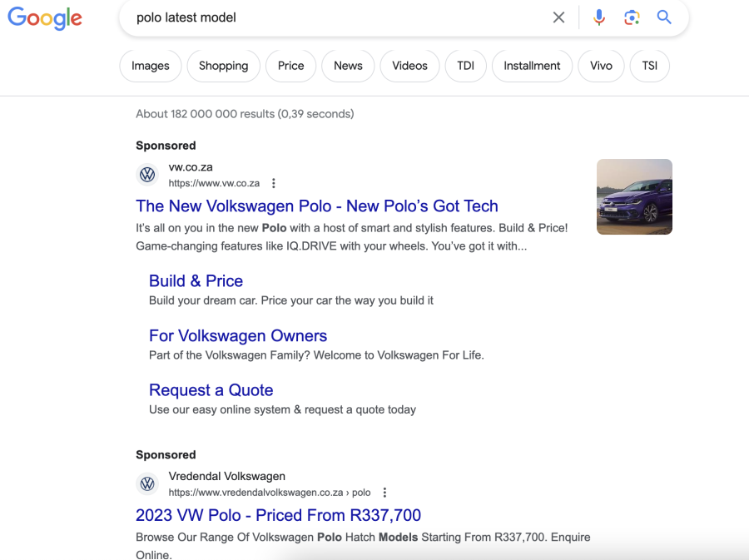Image resolution: width=749 pixels, height=560 pixels.
Task: Switch to the News search tab
Action: 347,66
